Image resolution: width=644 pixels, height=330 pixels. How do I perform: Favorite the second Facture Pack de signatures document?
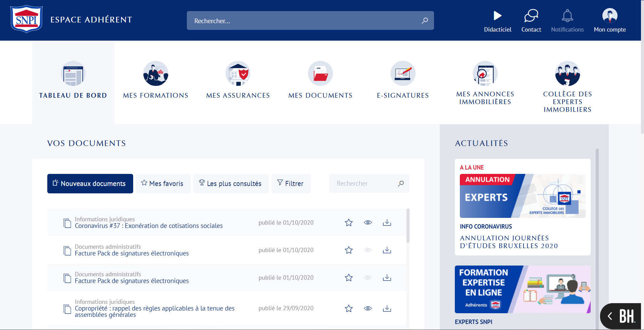[x=349, y=278]
